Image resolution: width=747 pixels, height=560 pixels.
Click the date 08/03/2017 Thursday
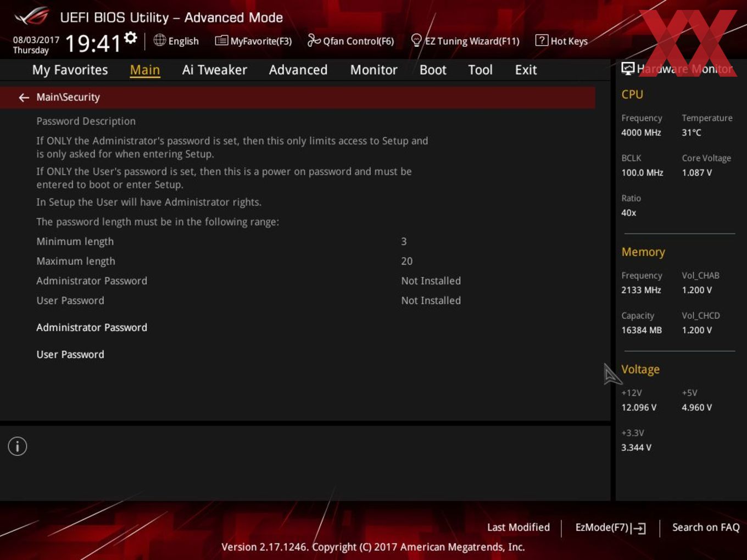[x=36, y=45]
